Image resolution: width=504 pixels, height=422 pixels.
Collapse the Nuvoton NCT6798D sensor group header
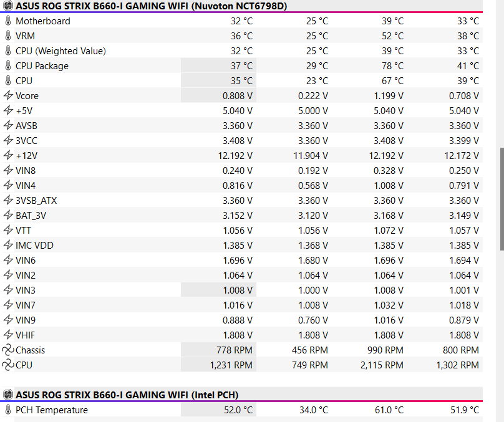pos(152,6)
